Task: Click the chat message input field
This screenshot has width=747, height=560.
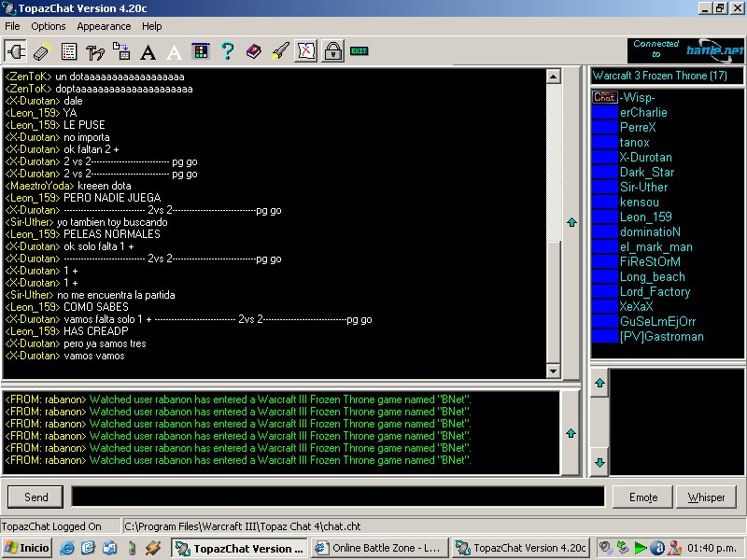Action: (338, 497)
